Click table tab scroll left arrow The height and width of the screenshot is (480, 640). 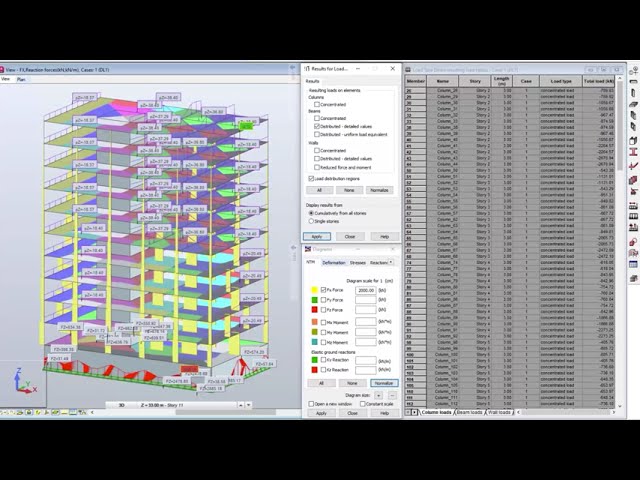[x=408, y=412]
